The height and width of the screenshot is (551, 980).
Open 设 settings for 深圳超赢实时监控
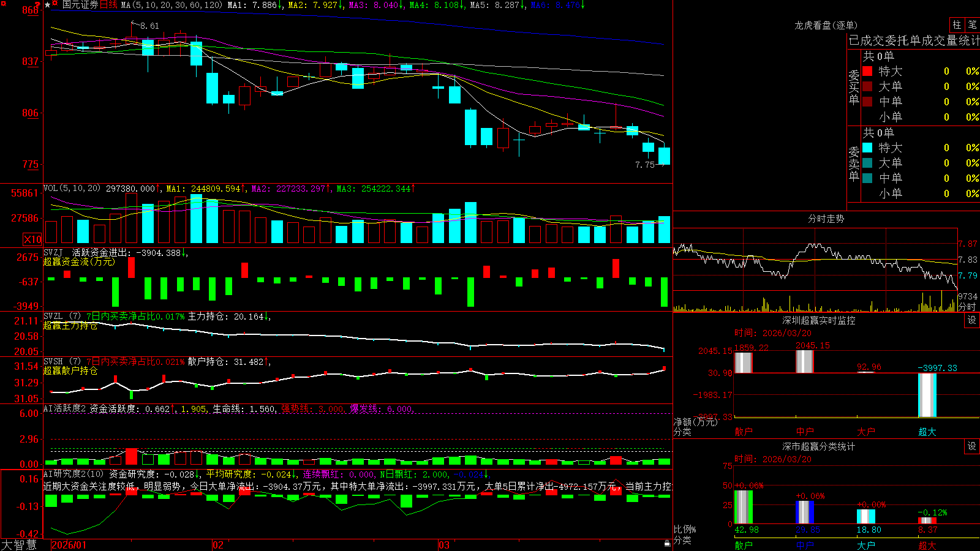click(972, 320)
